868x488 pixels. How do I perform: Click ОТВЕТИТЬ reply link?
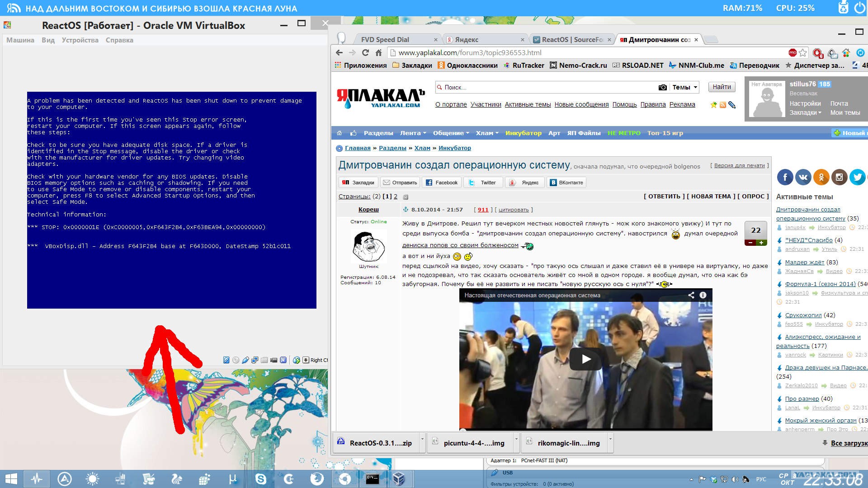(664, 197)
